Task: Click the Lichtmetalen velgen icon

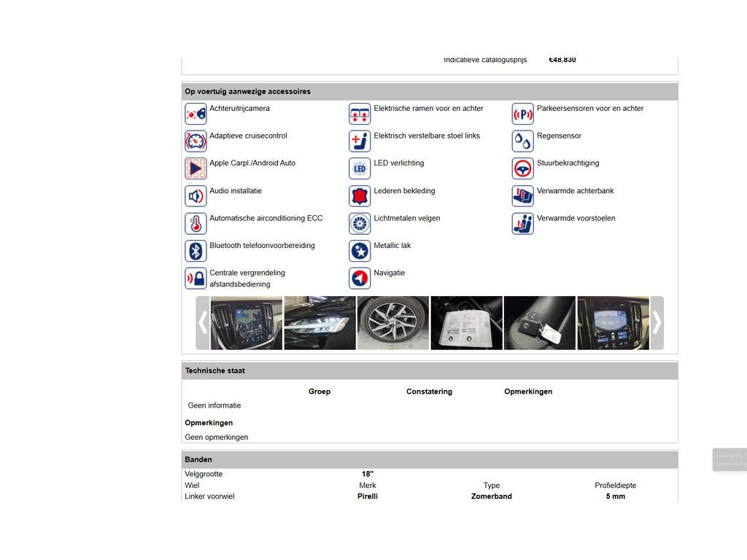Action: coord(360,224)
